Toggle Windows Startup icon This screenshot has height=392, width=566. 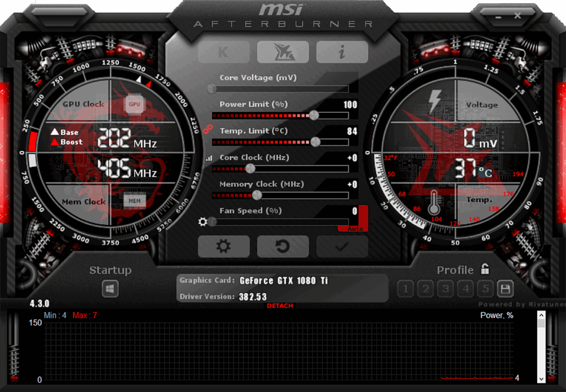tap(110, 289)
